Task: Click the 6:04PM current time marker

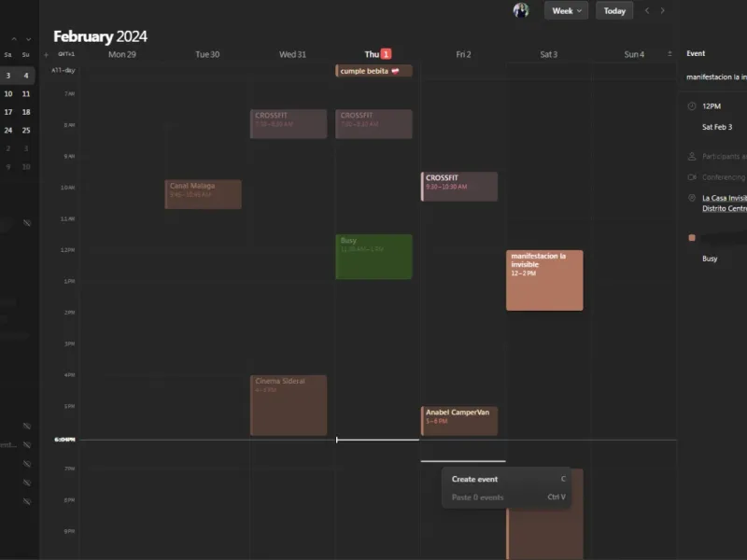Action: (64, 440)
